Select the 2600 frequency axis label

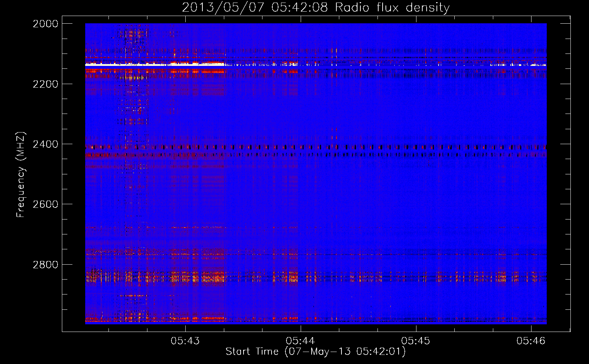(46, 204)
